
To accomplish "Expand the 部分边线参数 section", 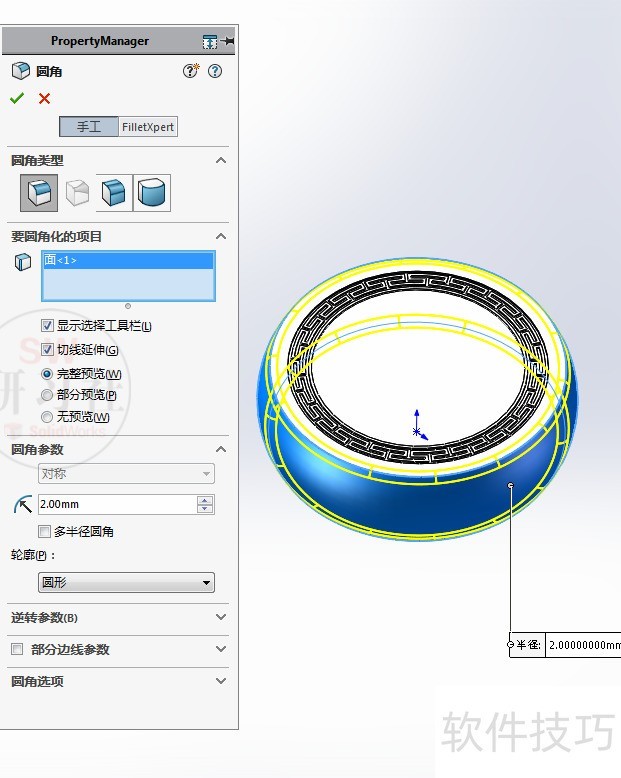I will pyautogui.click(x=221, y=649).
